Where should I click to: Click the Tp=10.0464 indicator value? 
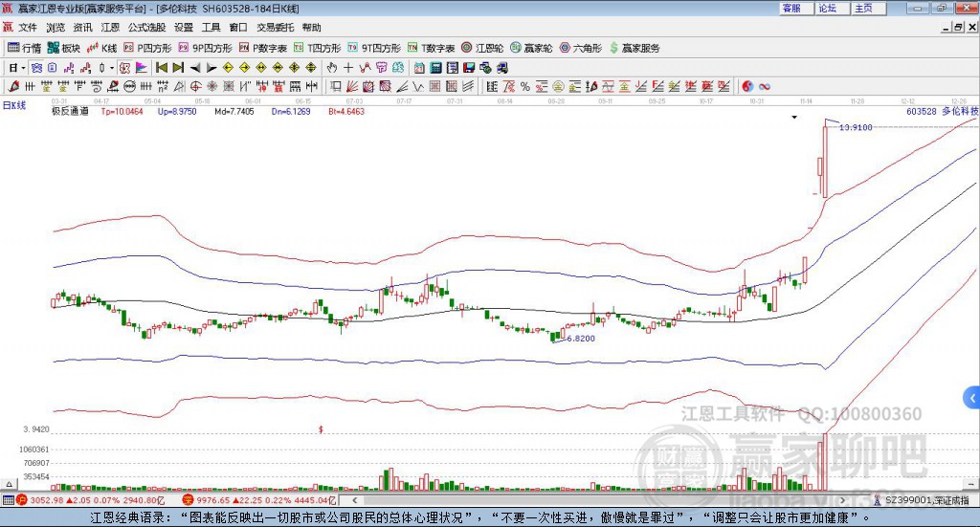click(122, 111)
